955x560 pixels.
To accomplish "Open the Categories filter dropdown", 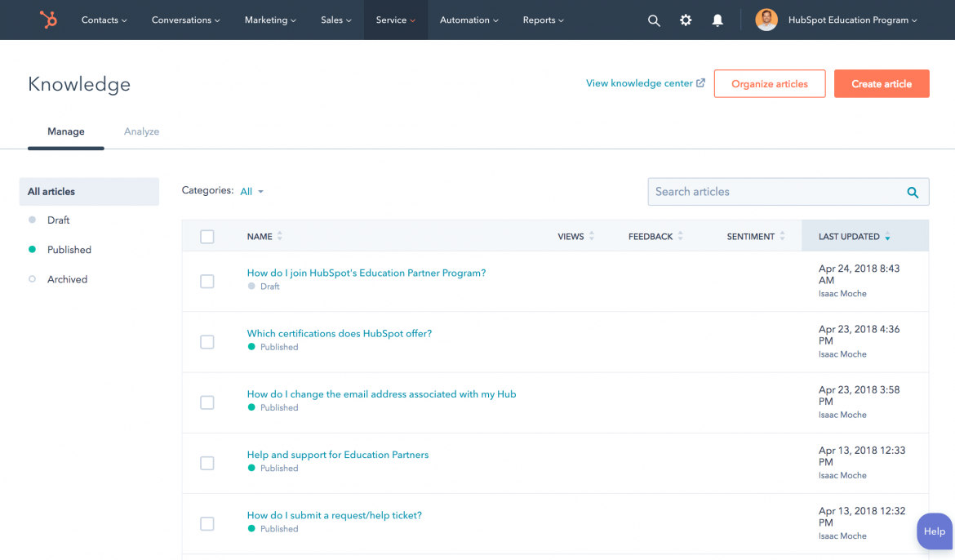I will click(x=251, y=189).
